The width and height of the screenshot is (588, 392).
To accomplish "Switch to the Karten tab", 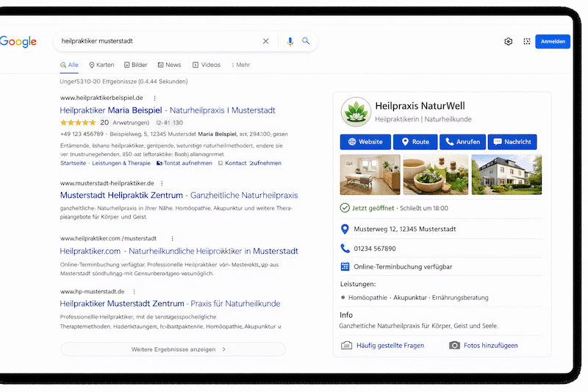I will tap(101, 65).
